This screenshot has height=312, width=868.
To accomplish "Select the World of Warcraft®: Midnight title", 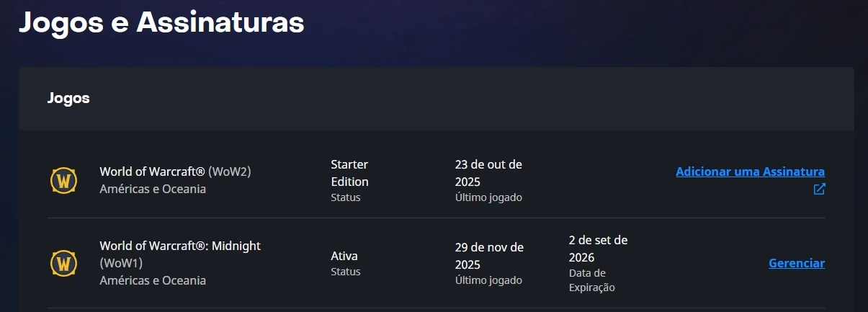I will (x=180, y=246).
